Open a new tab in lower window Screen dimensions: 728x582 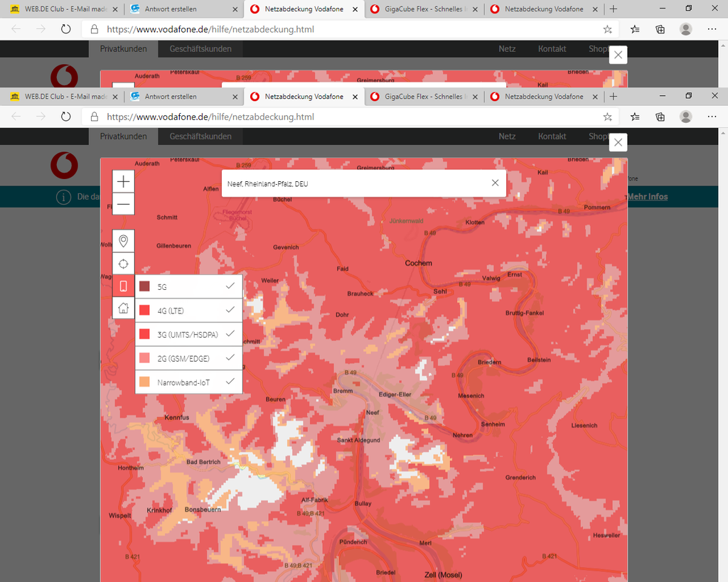tap(614, 97)
